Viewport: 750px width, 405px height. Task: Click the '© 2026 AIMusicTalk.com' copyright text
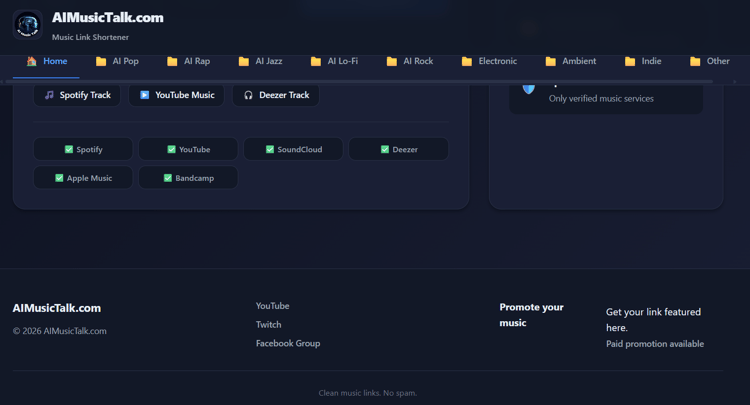pyautogui.click(x=60, y=331)
